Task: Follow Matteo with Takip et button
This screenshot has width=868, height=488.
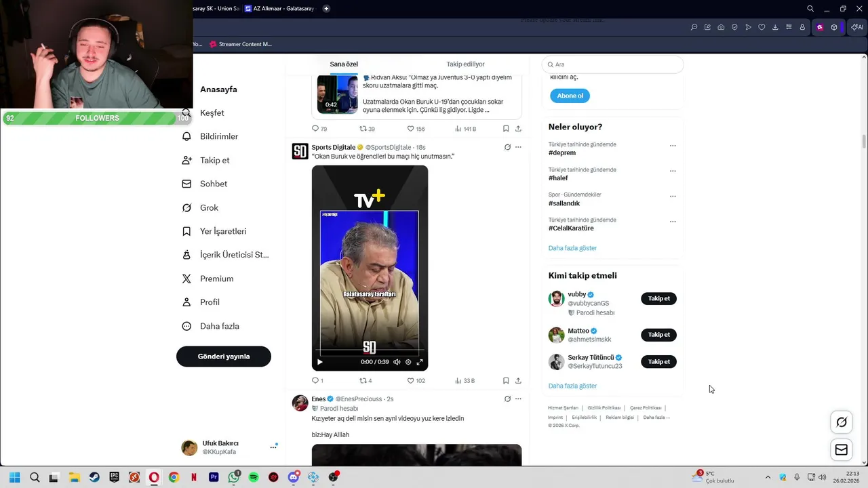Action: pos(658,335)
